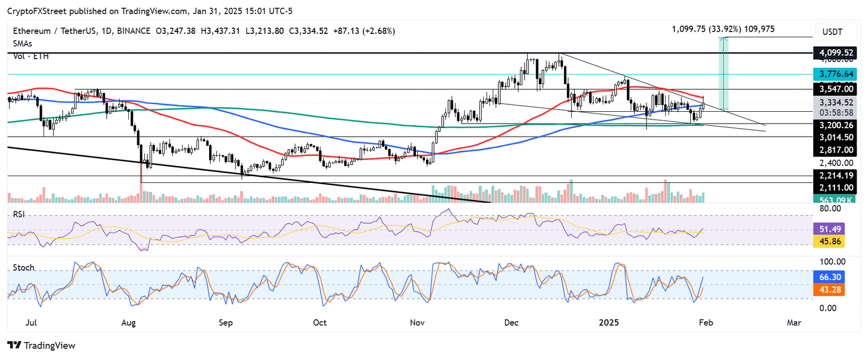Click the Dec label on time axis
Screen dimensions: 868x358
(x=511, y=323)
